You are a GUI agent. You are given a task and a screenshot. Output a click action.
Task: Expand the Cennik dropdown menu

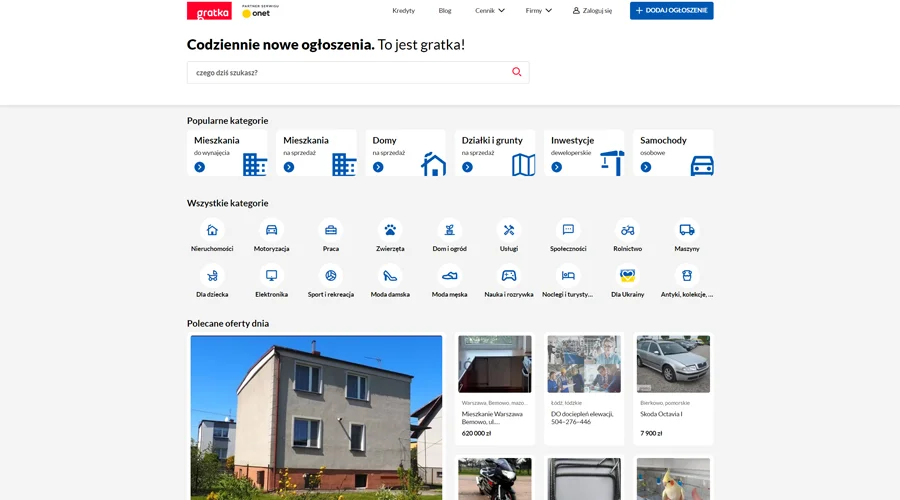tap(490, 10)
